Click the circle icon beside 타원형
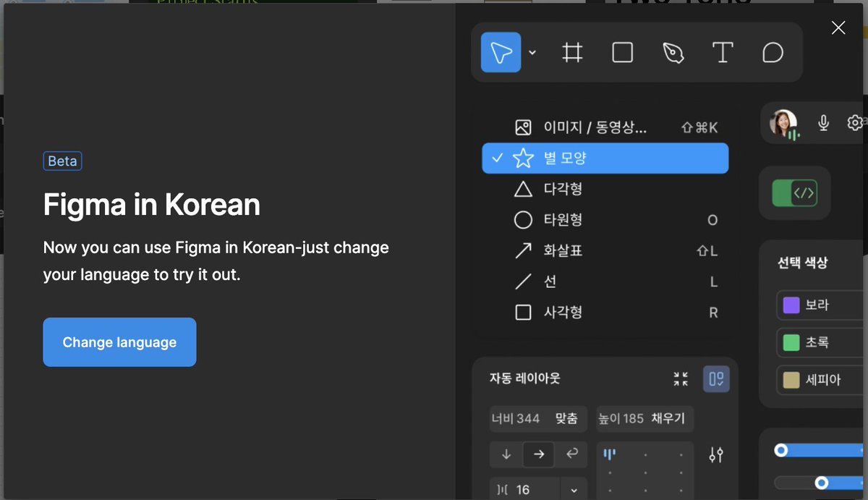The image size is (868, 500). click(x=523, y=219)
